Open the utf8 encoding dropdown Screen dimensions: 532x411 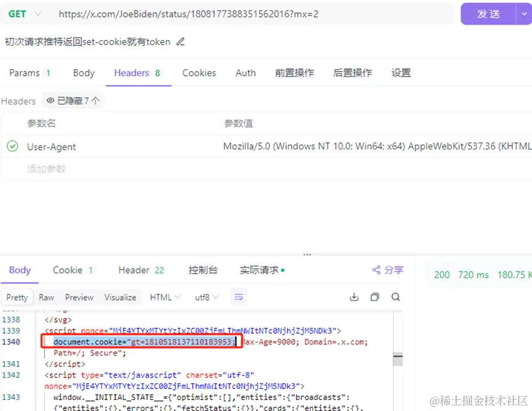[x=207, y=297]
